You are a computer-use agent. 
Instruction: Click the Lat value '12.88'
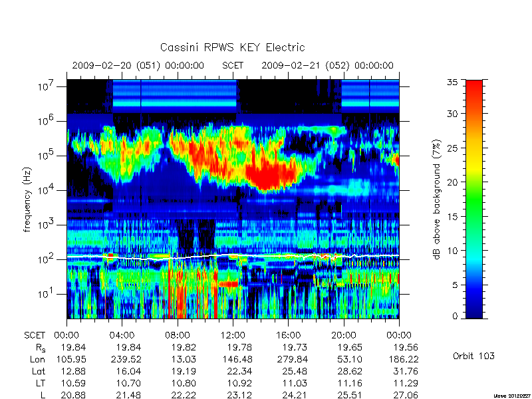coord(73,372)
